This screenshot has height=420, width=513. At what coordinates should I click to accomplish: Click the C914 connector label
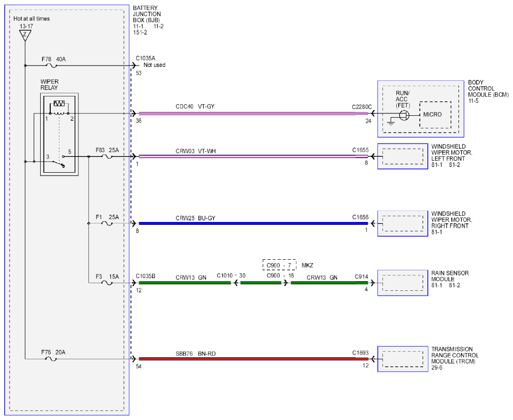pos(361,276)
